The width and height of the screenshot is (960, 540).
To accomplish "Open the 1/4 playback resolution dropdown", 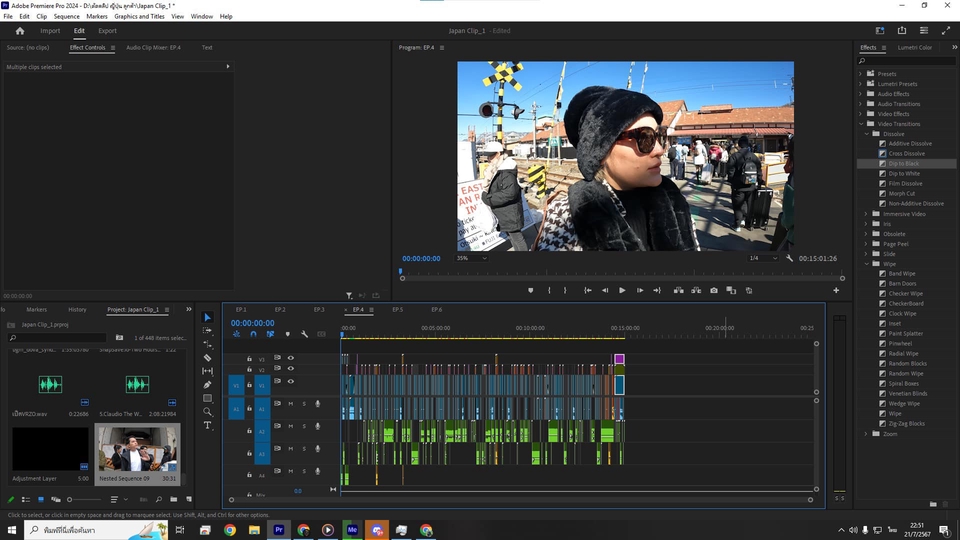I will point(763,258).
